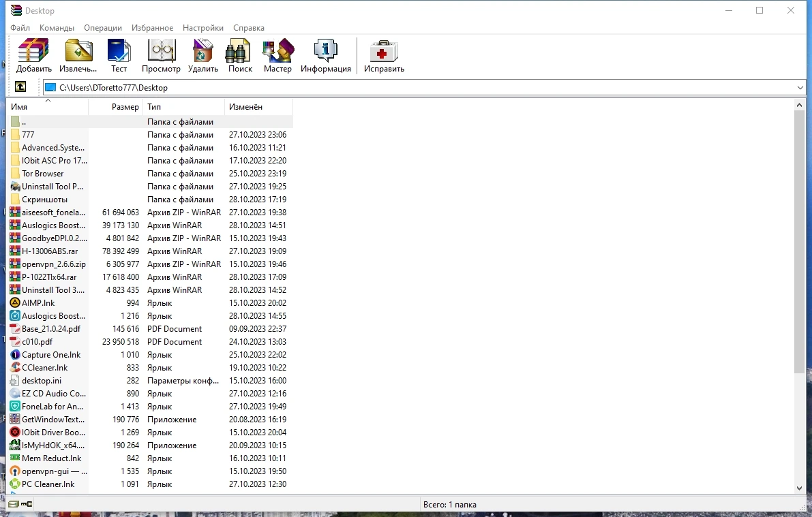This screenshot has width=812, height=517.
Task: Run the Тест archive test tool
Action: coord(119,50)
